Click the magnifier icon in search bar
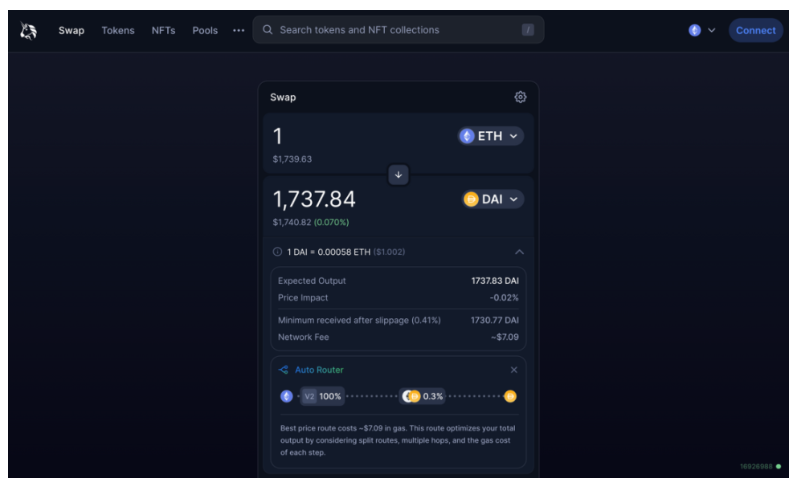795x481 pixels. (267, 30)
